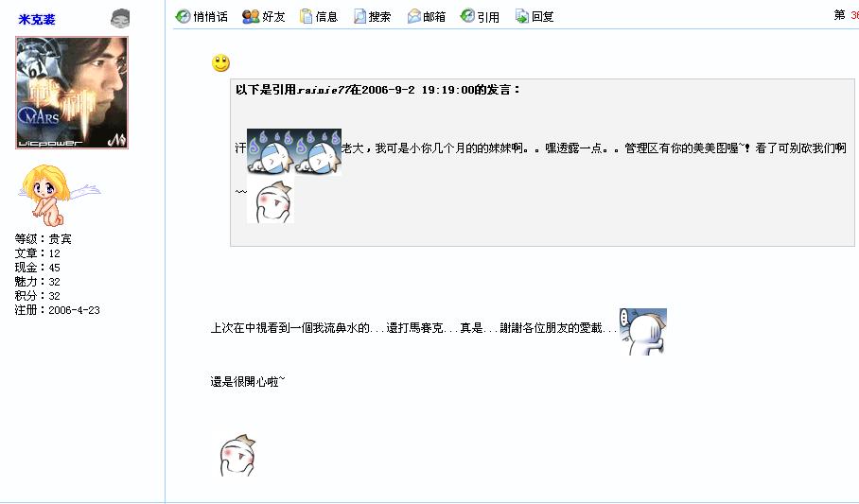Click the 悄悄话 text label
The image size is (859, 504).
coord(210,17)
